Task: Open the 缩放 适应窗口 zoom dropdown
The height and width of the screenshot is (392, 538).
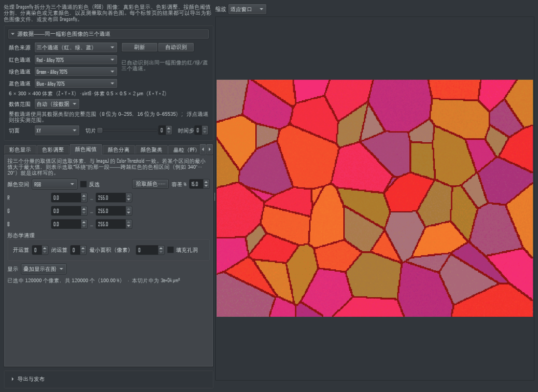Action: click(247, 9)
